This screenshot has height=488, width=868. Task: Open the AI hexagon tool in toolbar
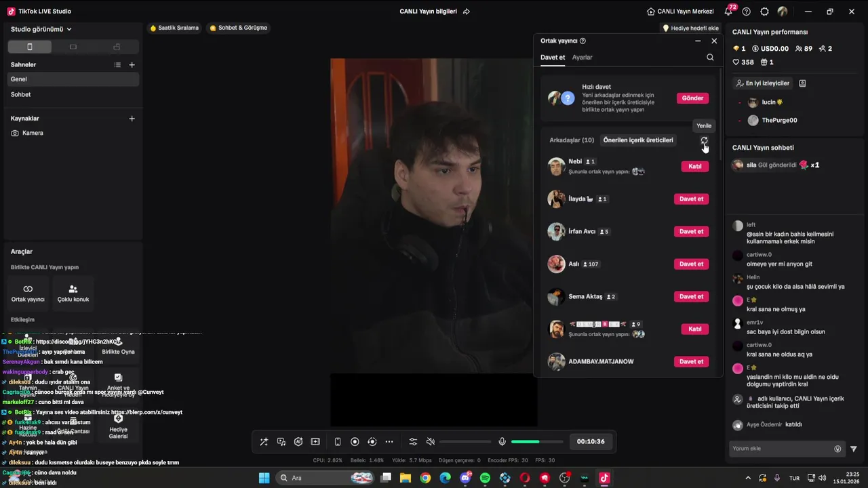coord(298,442)
